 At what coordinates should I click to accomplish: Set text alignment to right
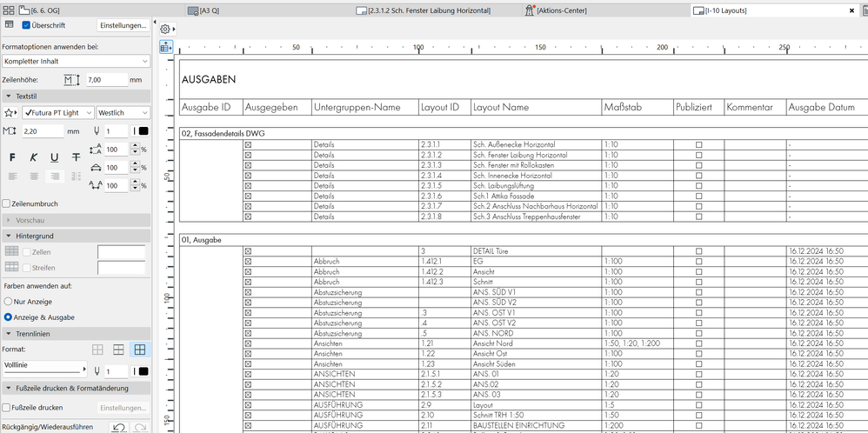(55, 177)
